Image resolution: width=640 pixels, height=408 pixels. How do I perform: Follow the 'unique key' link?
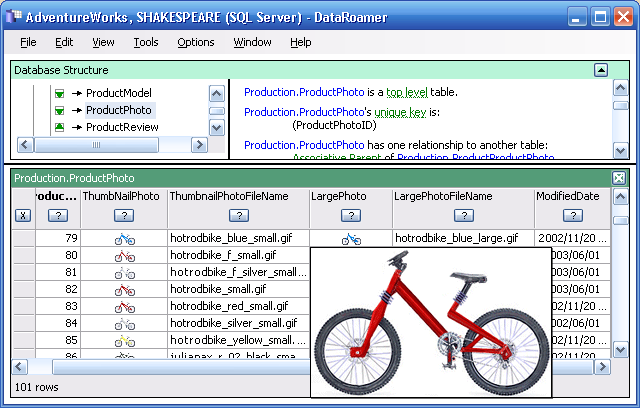coord(400,112)
